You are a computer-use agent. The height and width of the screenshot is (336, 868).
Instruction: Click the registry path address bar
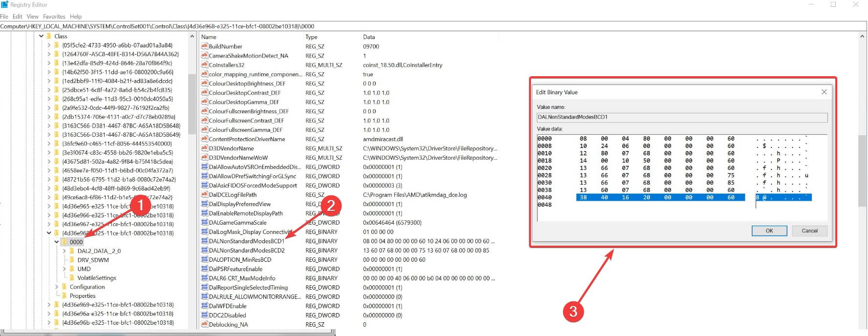(x=433, y=26)
